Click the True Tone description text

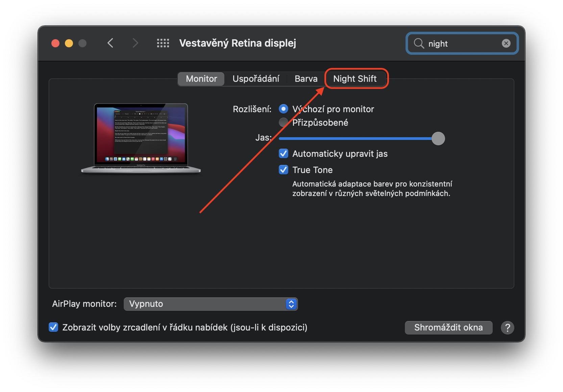tap(372, 189)
